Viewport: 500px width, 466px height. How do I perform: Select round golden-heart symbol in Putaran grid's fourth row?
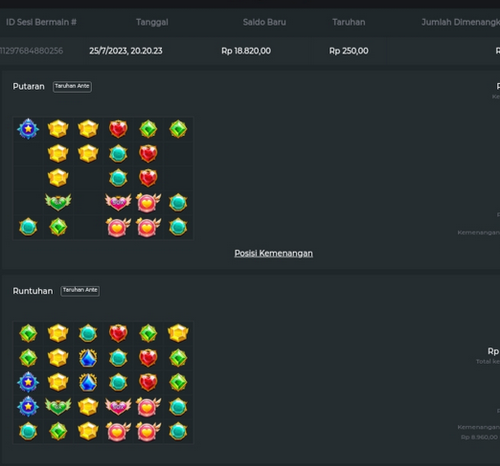[148, 202]
